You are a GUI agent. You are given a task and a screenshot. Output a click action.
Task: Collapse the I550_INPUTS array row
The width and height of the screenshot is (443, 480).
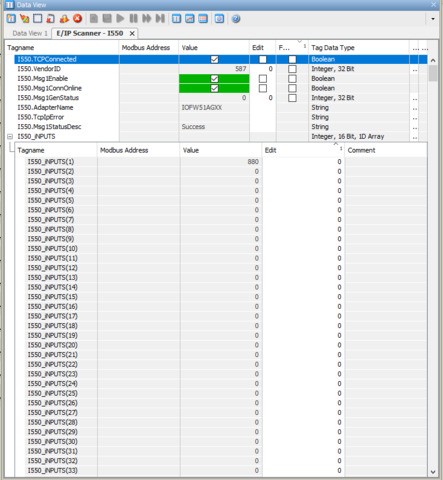(x=10, y=137)
